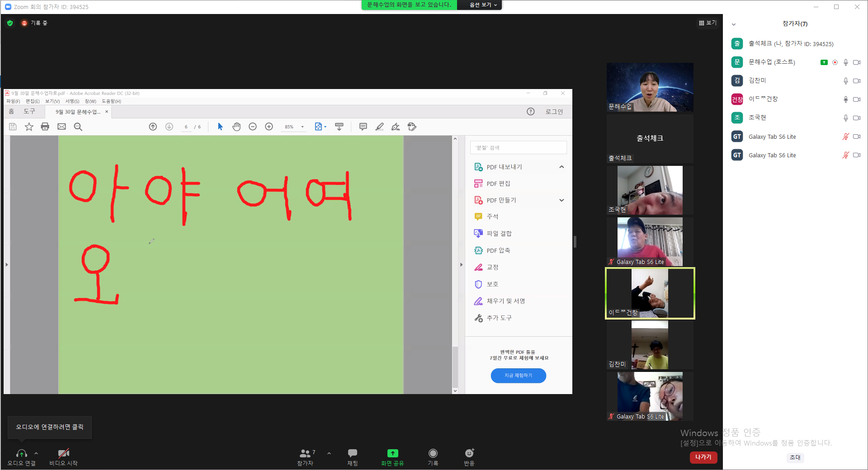The image size is (868, 470).
Task: Click the Acrobat save icon
Action: point(13,127)
